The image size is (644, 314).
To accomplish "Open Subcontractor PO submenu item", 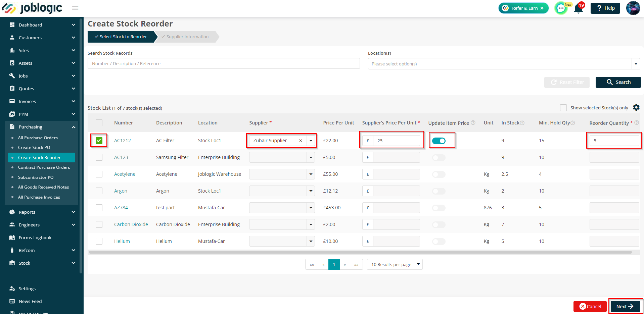I will 36,177.
